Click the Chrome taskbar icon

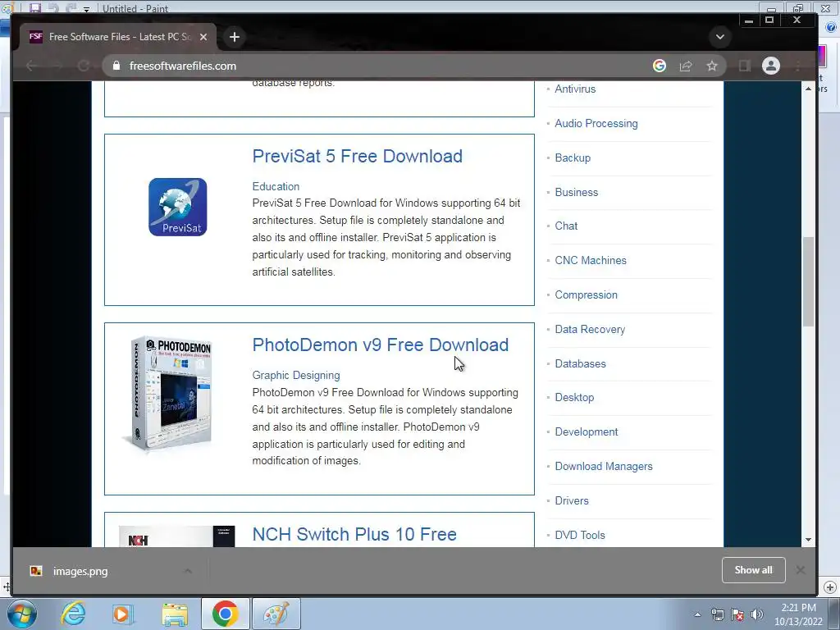225,614
